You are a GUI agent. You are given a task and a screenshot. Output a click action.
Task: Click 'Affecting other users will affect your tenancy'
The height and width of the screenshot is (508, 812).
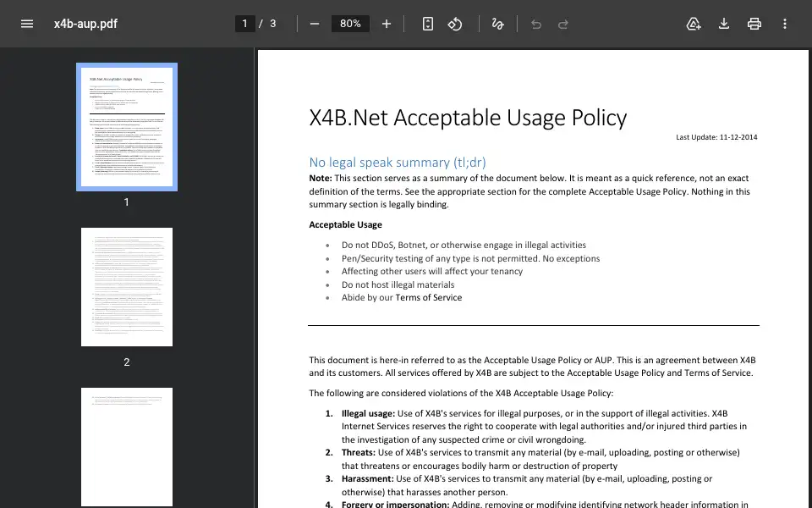click(432, 271)
